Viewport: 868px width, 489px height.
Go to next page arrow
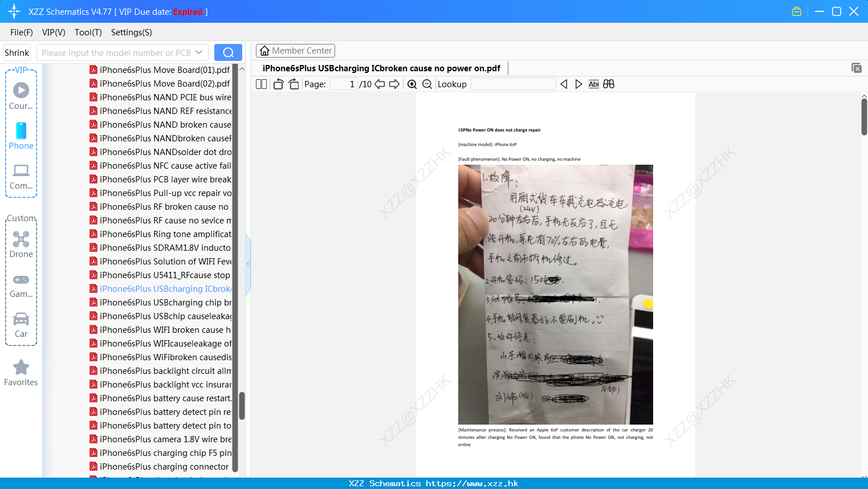394,84
